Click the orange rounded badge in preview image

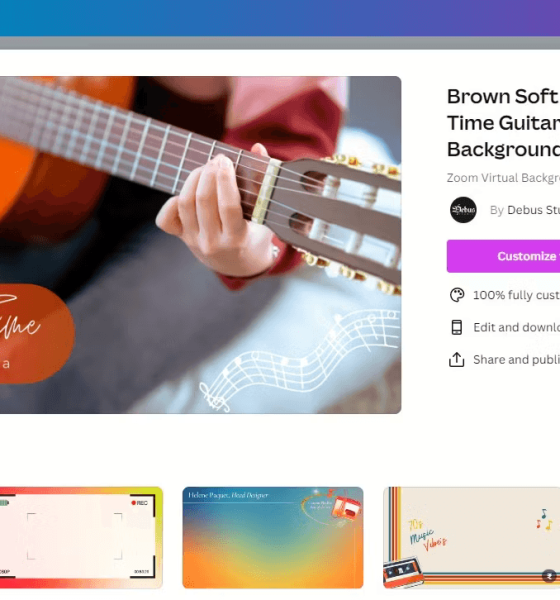(37, 334)
